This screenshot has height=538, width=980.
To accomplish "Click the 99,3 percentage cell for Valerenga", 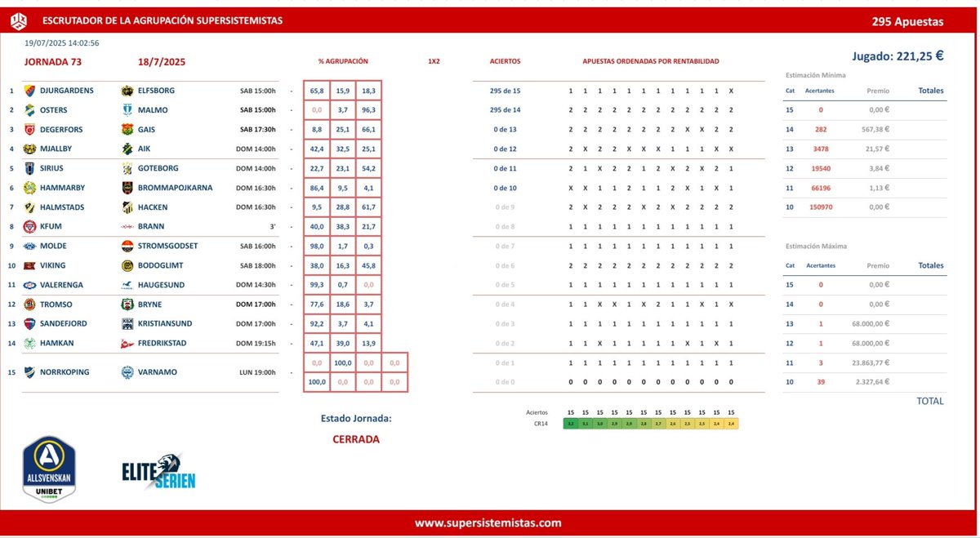I will click(x=317, y=285).
